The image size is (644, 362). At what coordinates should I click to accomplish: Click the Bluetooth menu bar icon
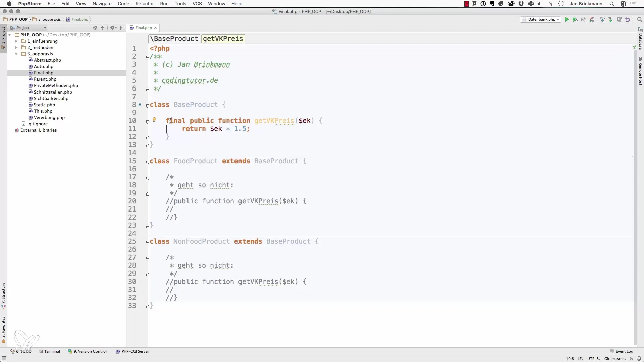(x=551, y=4)
